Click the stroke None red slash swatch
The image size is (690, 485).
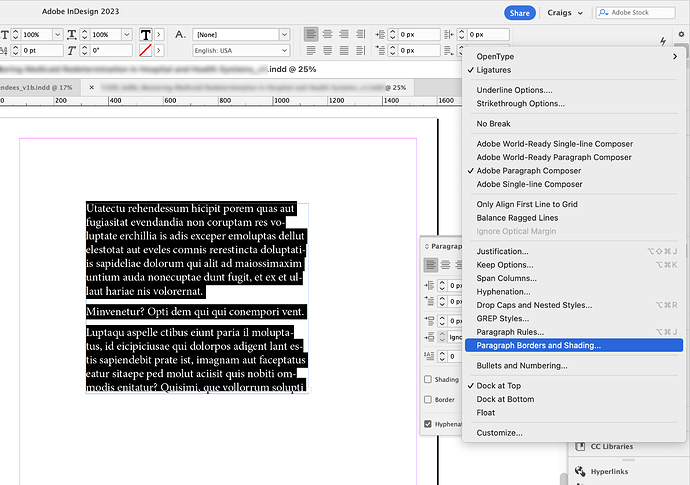point(146,51)
